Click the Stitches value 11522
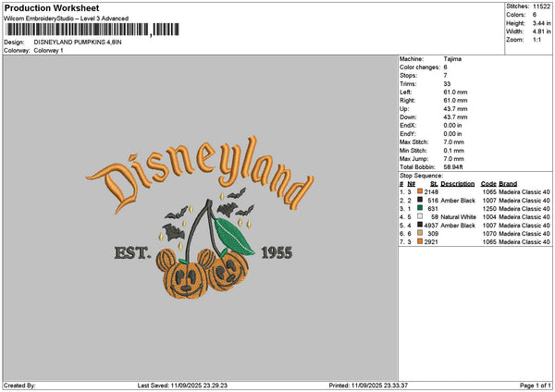The image size is (555, 392). 541,6
